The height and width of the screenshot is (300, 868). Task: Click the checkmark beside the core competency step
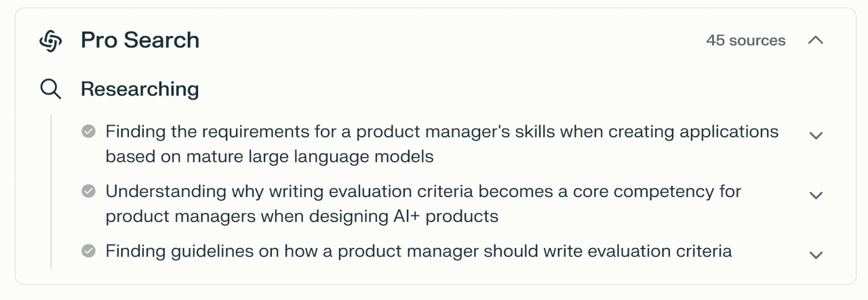[88, 192]
